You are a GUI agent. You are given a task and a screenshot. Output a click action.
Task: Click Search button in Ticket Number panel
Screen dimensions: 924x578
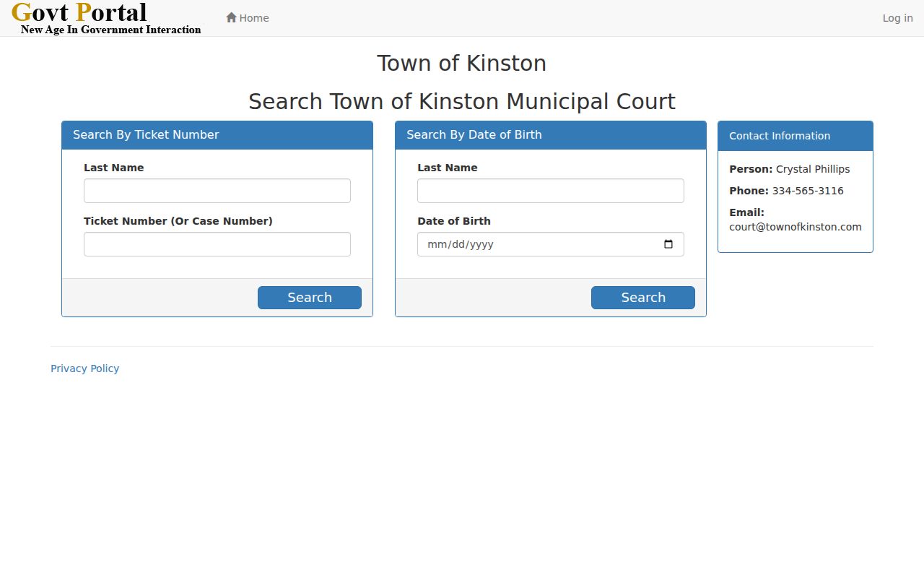click(310, 298)
